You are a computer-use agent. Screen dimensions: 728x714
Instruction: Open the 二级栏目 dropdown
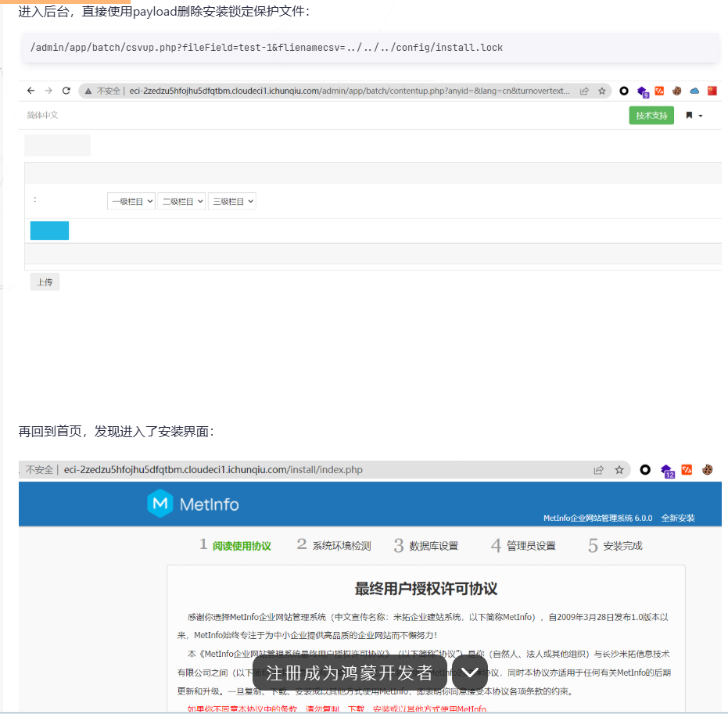[x=181, y=201]
